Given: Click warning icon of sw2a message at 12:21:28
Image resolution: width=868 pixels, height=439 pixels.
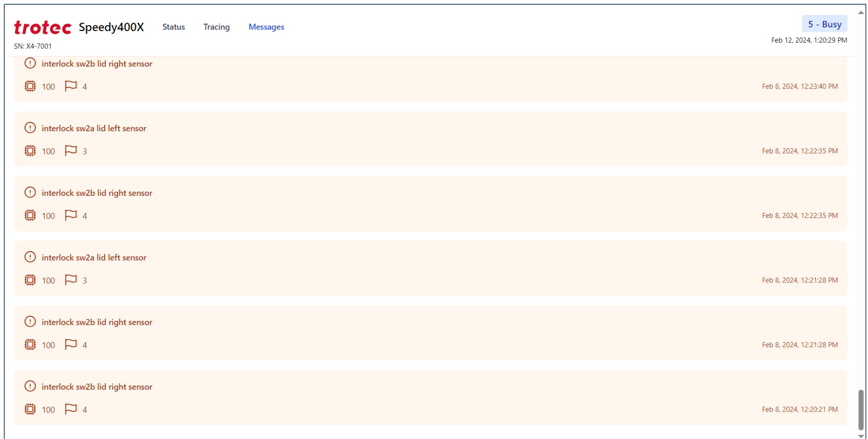Looking at the screenshot, I should click(30, 257).
